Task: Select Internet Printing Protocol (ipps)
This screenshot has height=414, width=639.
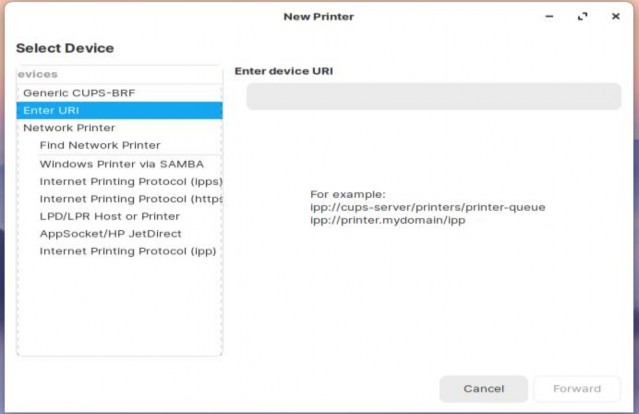Action: point(130,181)
